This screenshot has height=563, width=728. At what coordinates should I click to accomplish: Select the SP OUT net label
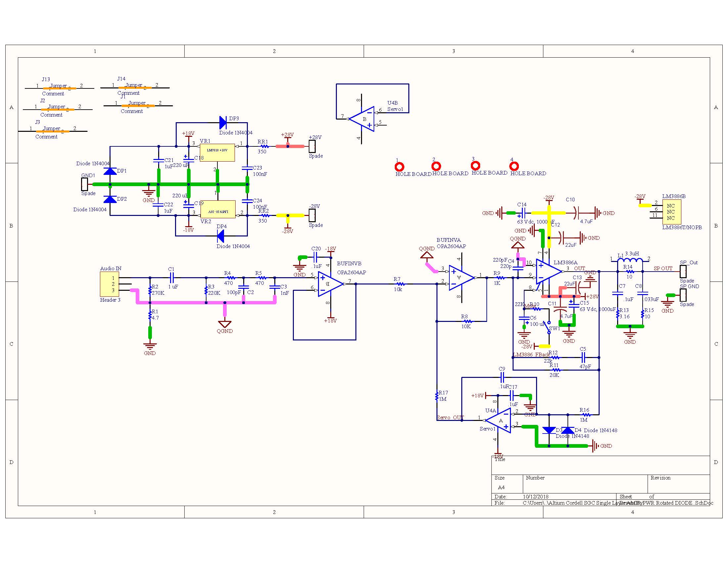(x=663, y=269)
